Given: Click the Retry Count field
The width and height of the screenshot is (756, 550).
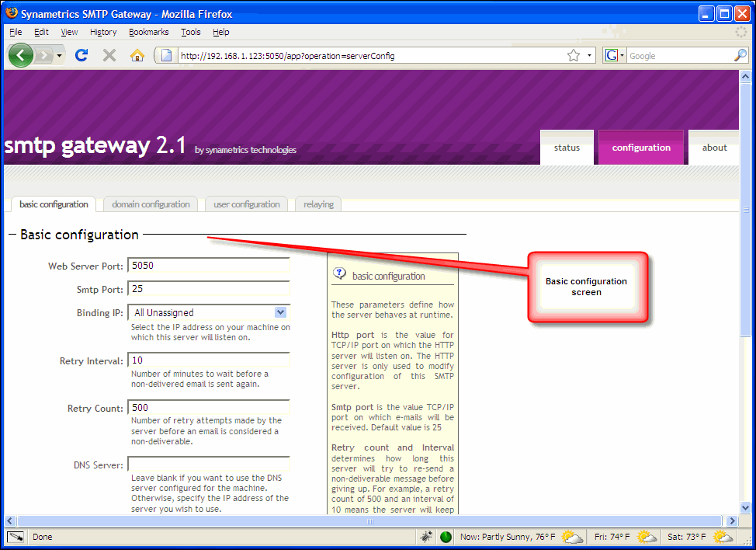Looking at the screenshot, I should [x=209, y=407].
